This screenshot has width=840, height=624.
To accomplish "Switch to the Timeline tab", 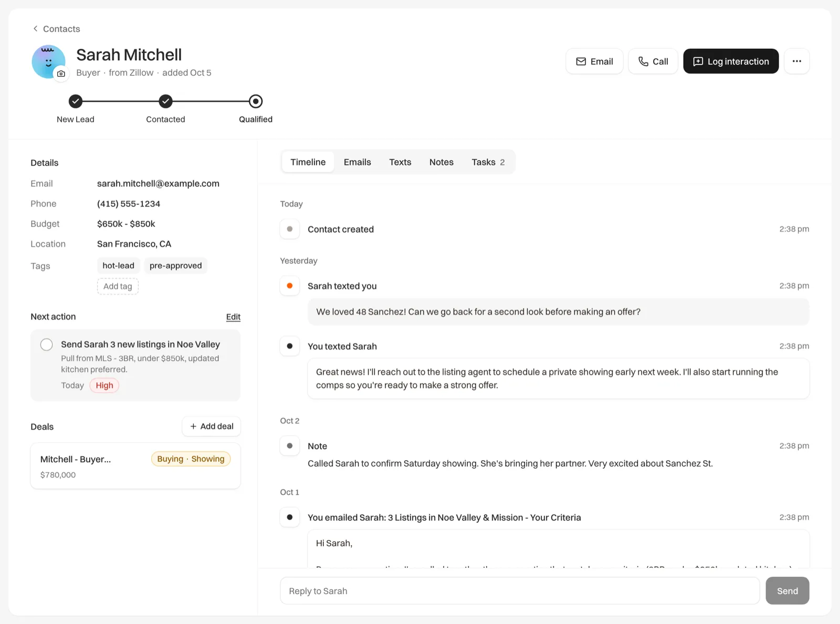I will point(308,162).
